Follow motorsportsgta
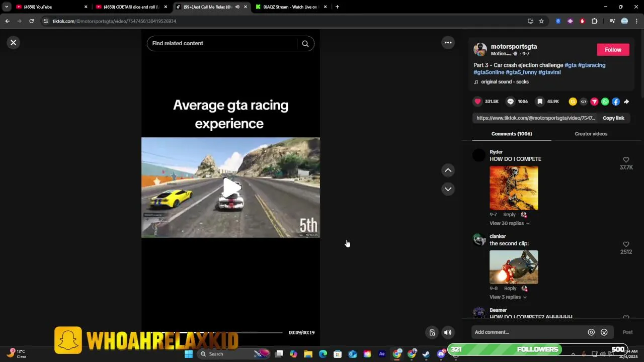644x362 pixels. point(613,50)
